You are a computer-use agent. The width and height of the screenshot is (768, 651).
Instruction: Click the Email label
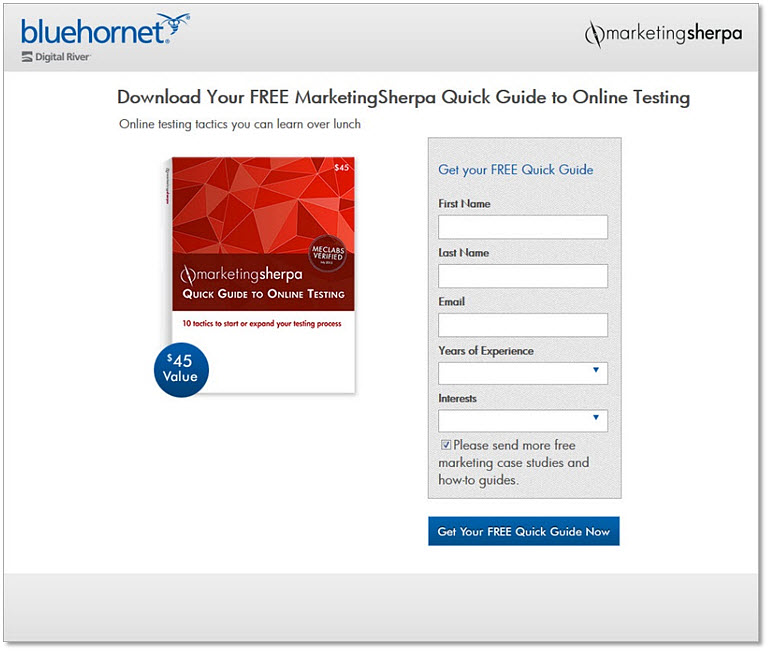(451, 302)
